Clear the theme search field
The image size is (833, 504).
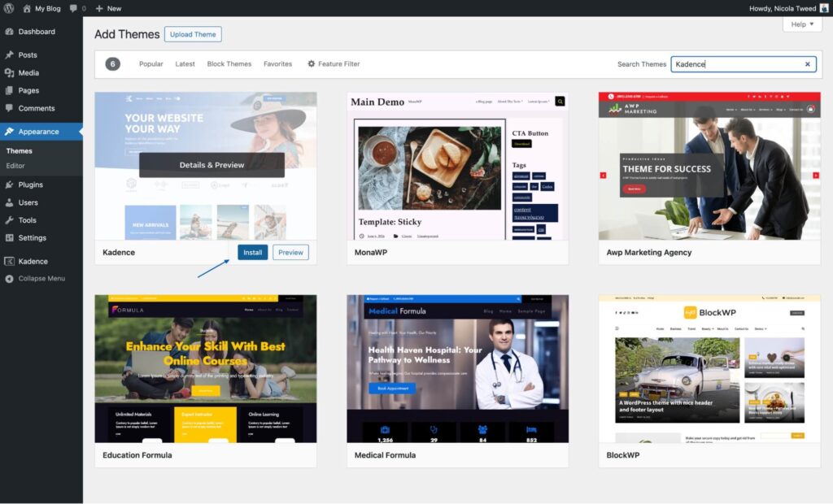(x=808, y=64)
